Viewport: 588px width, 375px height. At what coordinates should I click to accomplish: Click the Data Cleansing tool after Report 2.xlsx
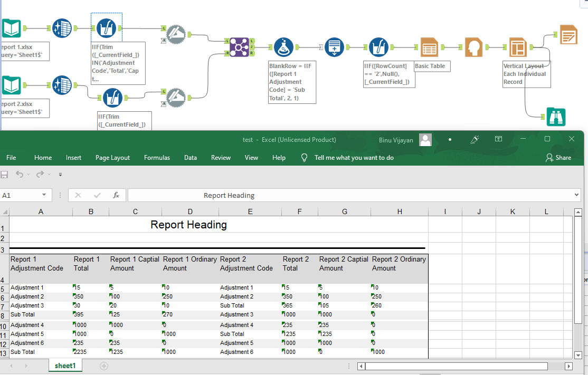pos(62,86)
